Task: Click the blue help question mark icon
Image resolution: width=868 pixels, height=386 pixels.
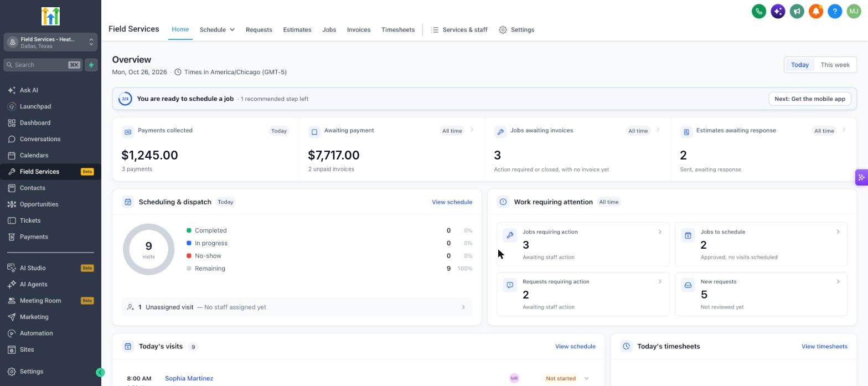Action: (835, 11)
